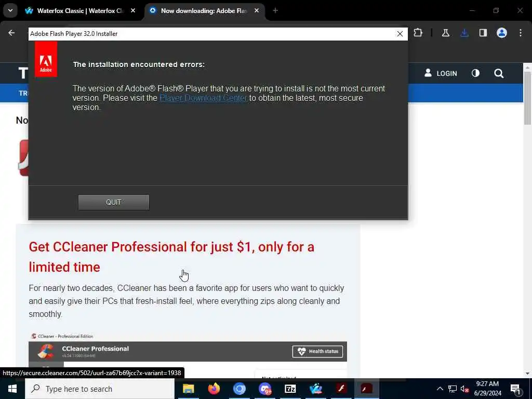Open a new browser tab
The image size is (532, 399).
click(x=275, y=11)
